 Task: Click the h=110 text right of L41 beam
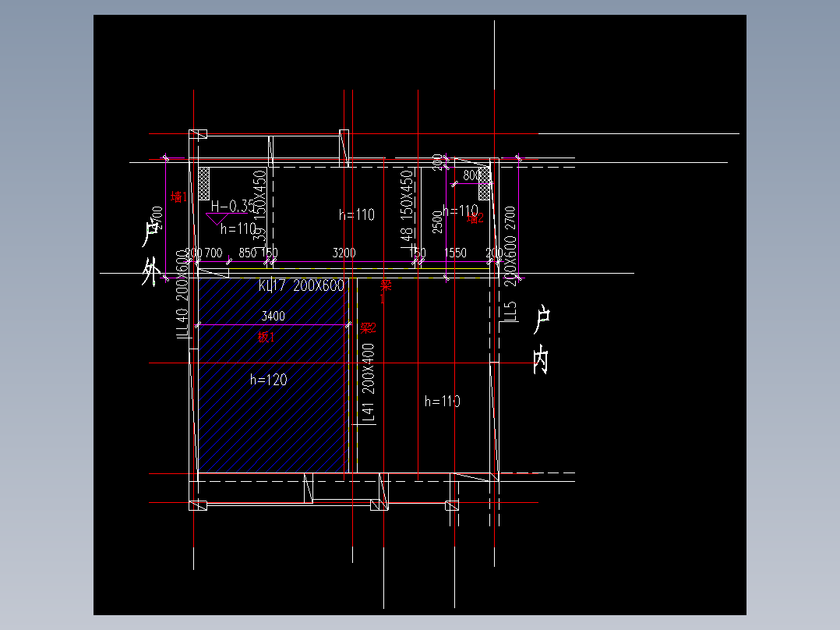click(442, 401)
